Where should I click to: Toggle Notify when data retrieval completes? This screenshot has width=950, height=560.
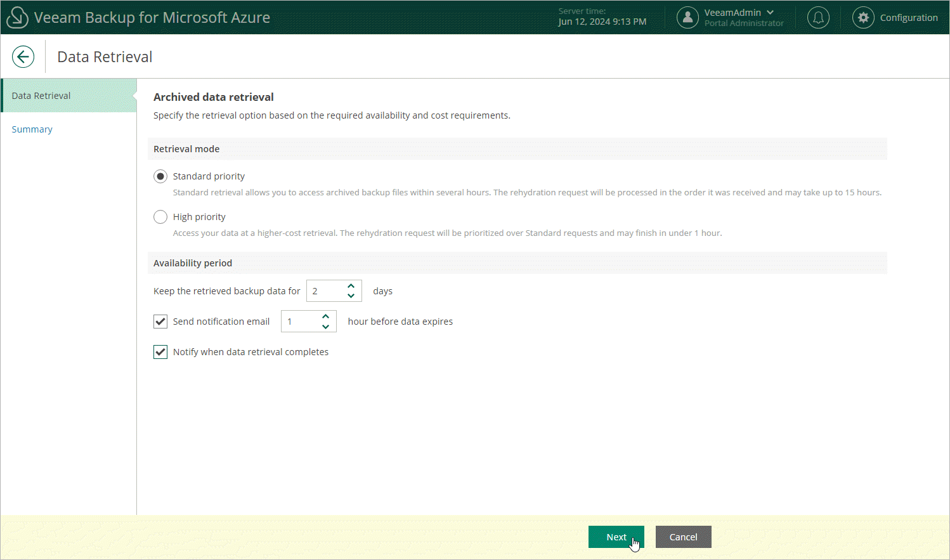pos(160,352)
